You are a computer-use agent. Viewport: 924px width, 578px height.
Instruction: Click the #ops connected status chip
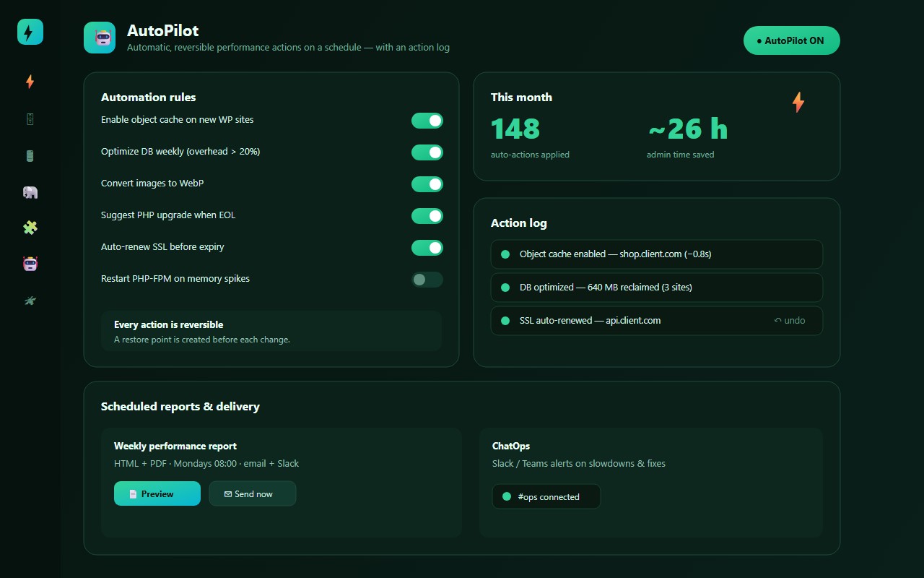[x=546, y=496]
